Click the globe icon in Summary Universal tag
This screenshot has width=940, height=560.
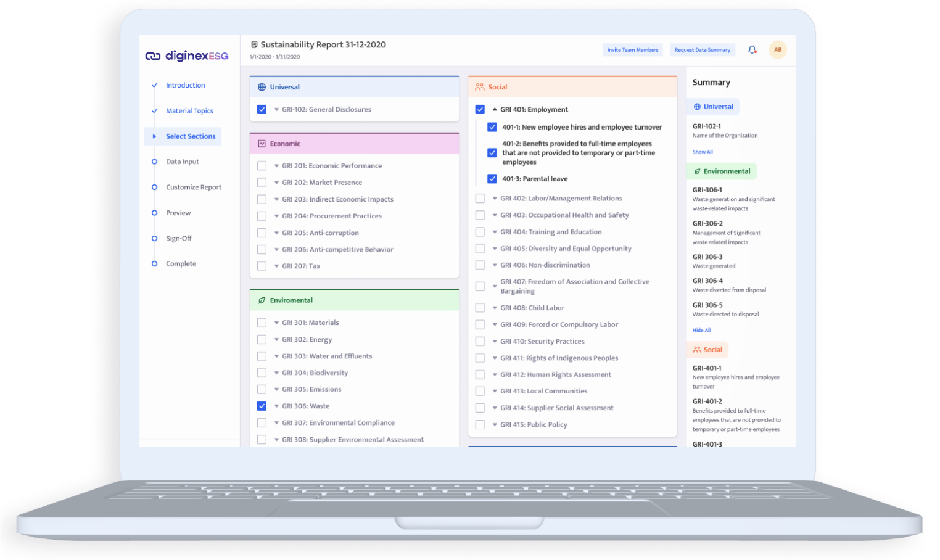[x=697, y=107]
